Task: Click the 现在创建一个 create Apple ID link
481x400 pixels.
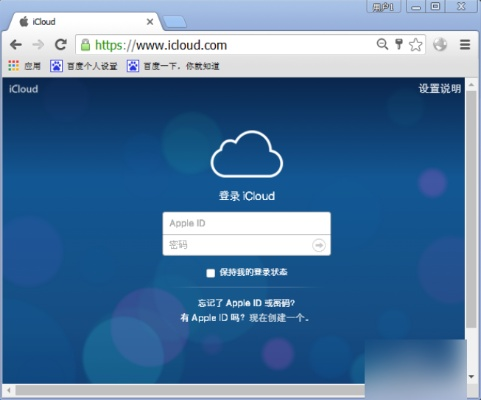Action: [279, 318]
